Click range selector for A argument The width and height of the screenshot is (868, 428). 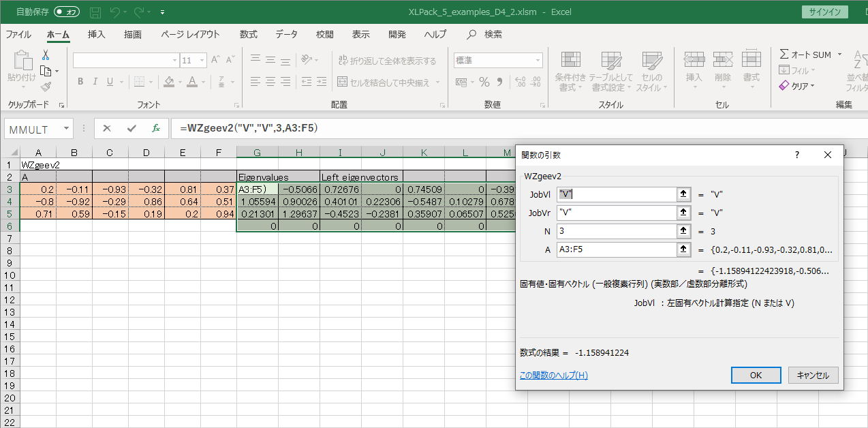pos(683,250)
